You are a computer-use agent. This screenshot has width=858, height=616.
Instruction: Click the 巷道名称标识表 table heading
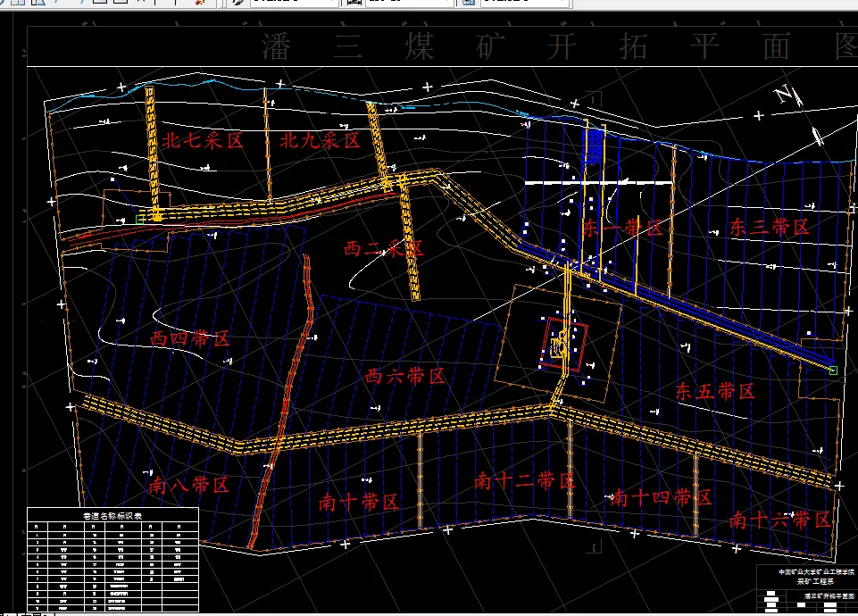coord(112,515)
